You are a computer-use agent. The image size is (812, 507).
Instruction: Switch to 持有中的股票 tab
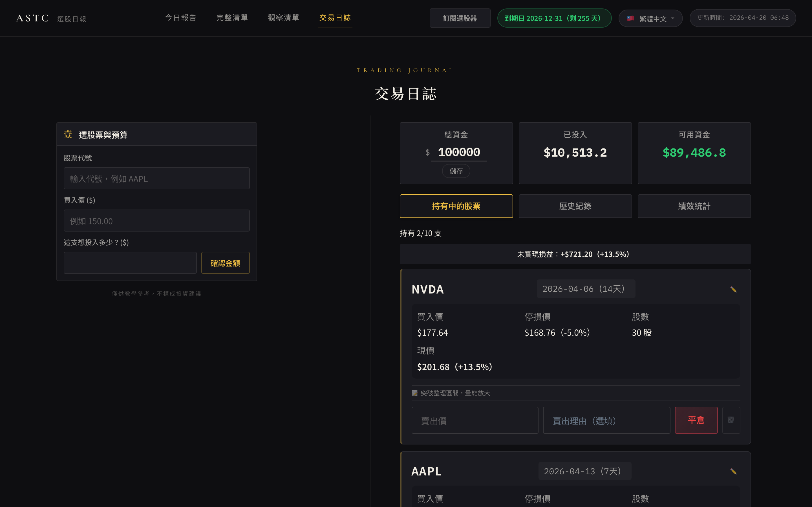(x=456, y=206)
